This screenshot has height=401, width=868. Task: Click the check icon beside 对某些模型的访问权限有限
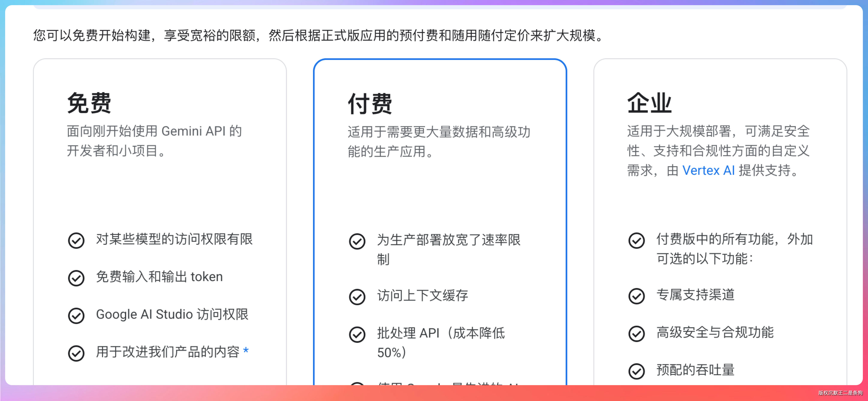point(76,241)
